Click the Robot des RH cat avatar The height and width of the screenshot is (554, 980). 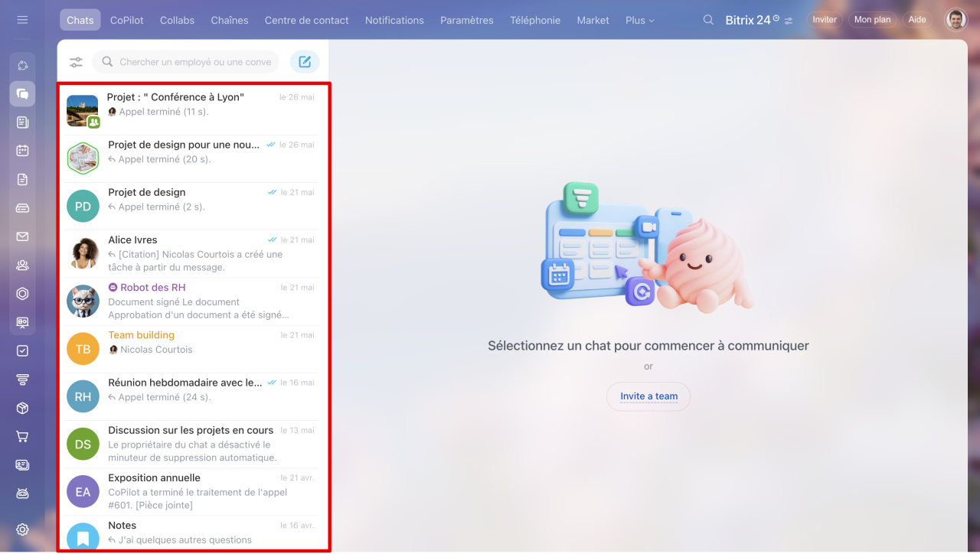pyautogui.click(x=83, y=301)
